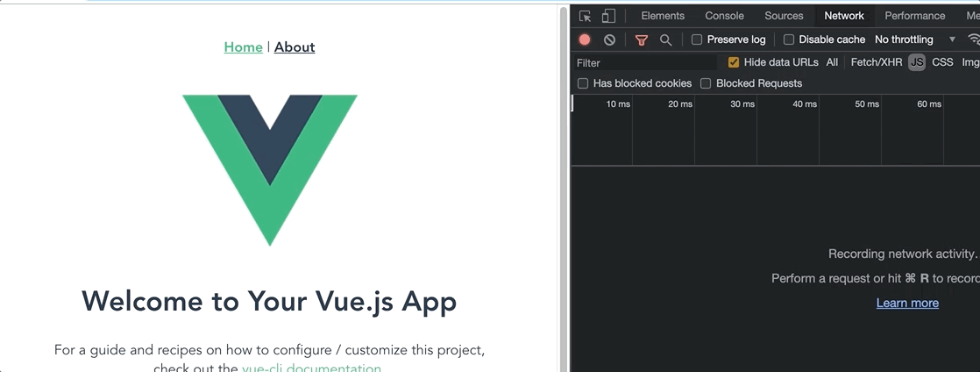Switch to the Elements tab
This screenshot has height=372, width=980.
pos(663,17)
